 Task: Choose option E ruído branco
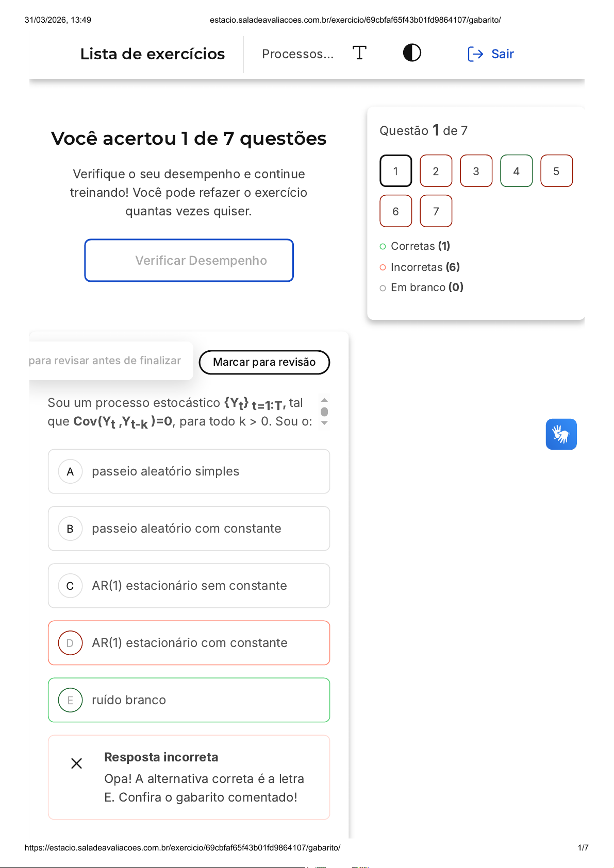tap(189, 700)
